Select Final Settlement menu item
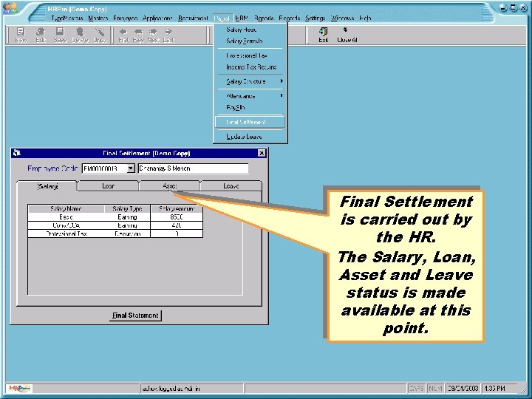 [x=250, y=122]
